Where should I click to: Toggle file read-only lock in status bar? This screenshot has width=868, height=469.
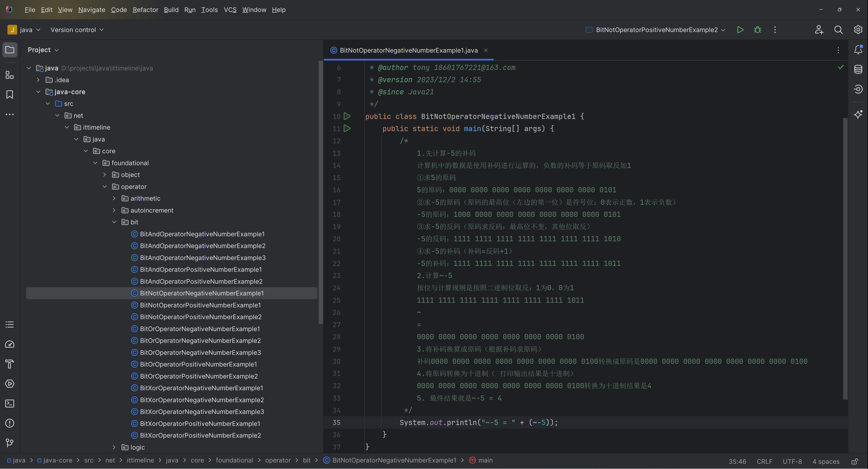(x=855, y=461)
